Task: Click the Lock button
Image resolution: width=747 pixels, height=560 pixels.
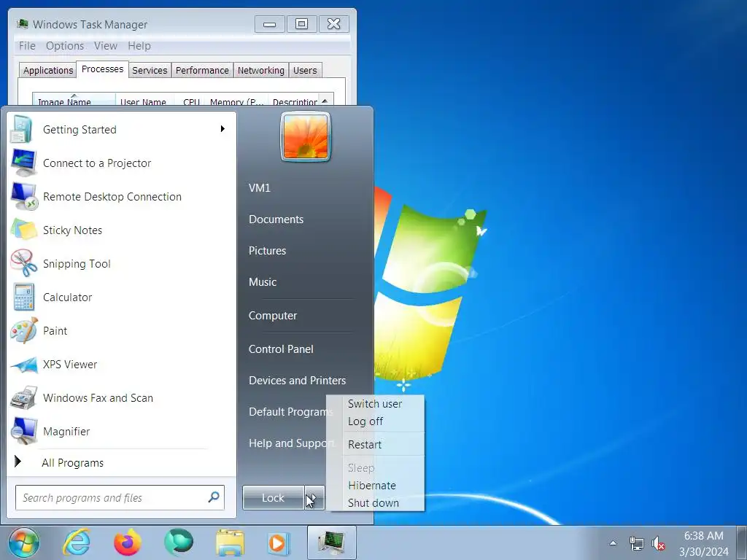Action: pos(273,497)
